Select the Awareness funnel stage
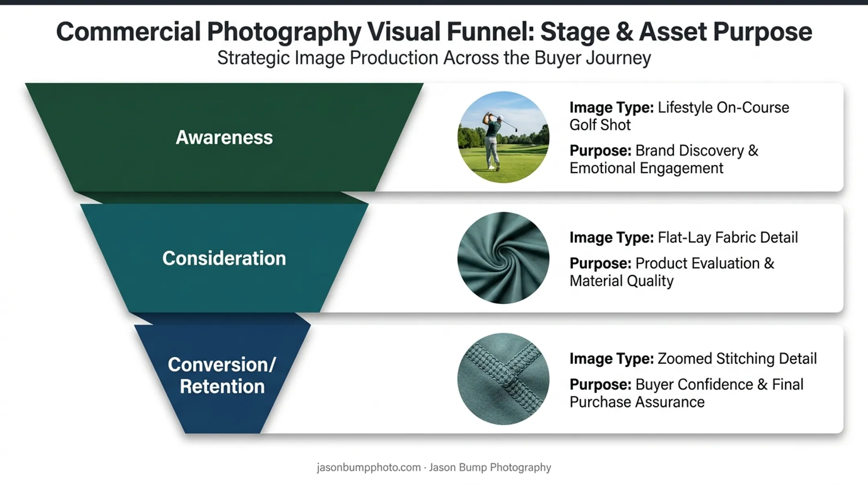 pos(224,137)
